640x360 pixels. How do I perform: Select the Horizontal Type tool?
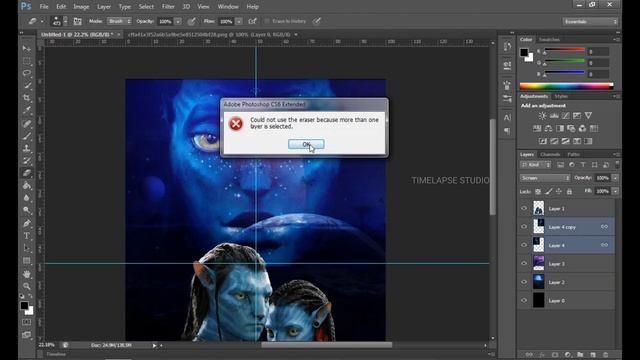coord(27,236)
